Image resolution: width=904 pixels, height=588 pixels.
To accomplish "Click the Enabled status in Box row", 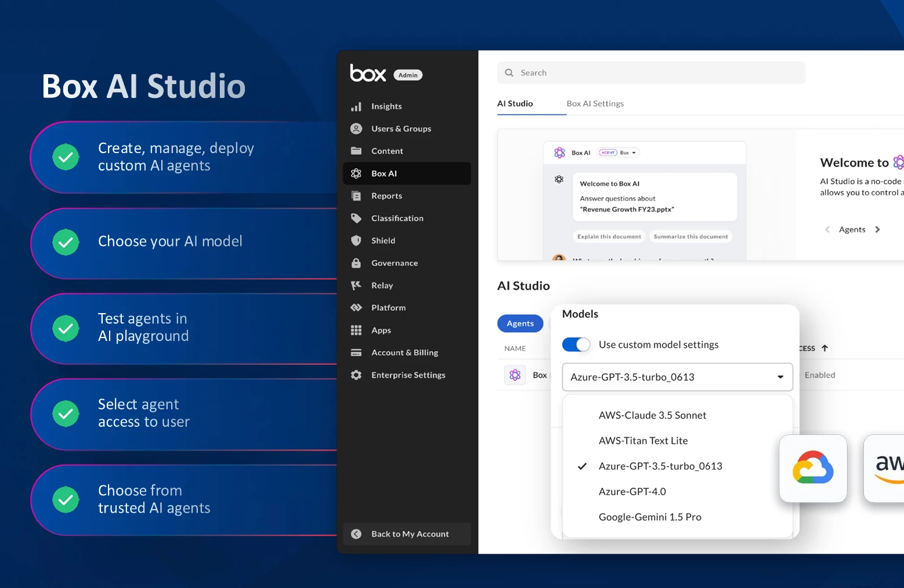I will (820, 375).
